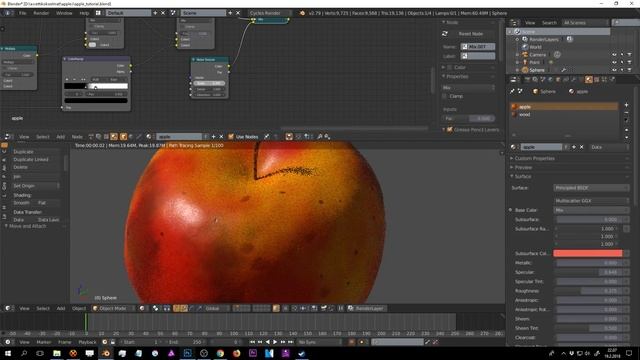
Task: Click the Duplicate button in tool shelf
Action: (36, 152)
